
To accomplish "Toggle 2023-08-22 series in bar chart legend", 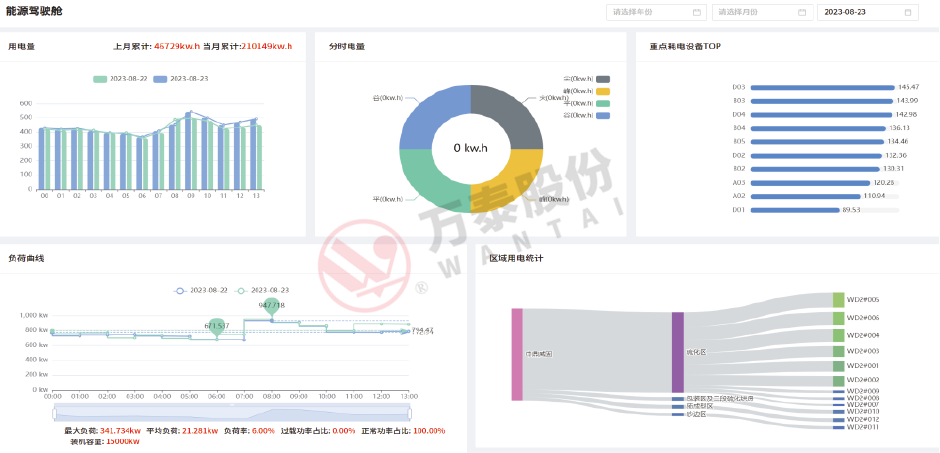I will [x=121, y=78].
